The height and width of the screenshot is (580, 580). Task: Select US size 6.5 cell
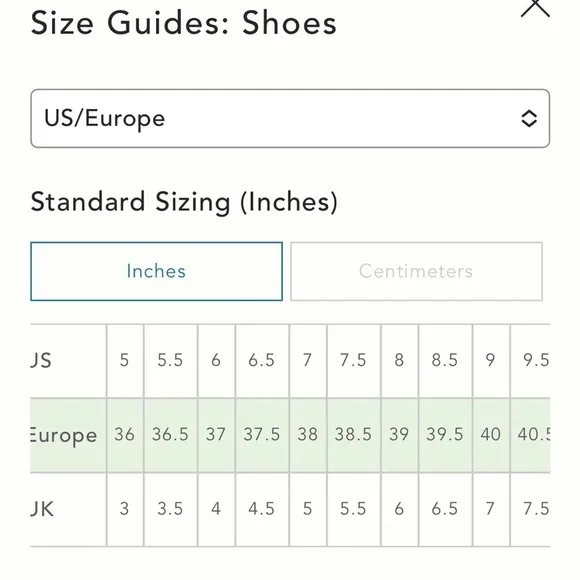[262, 361]
